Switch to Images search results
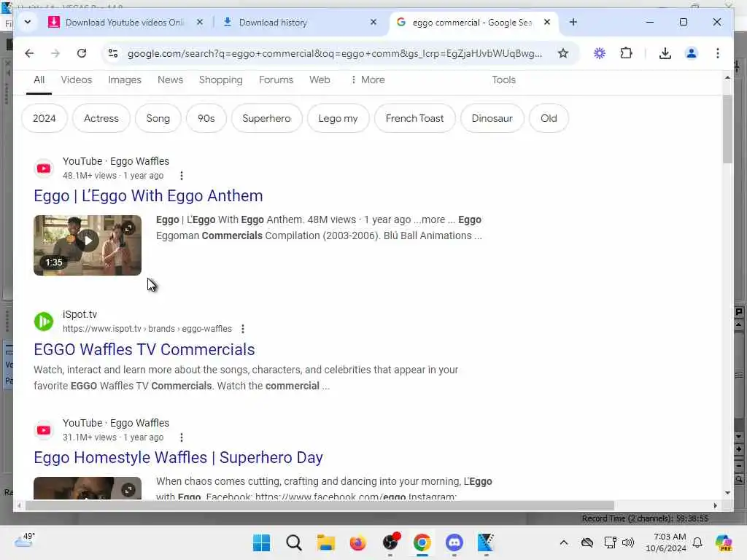 (124, 80)
